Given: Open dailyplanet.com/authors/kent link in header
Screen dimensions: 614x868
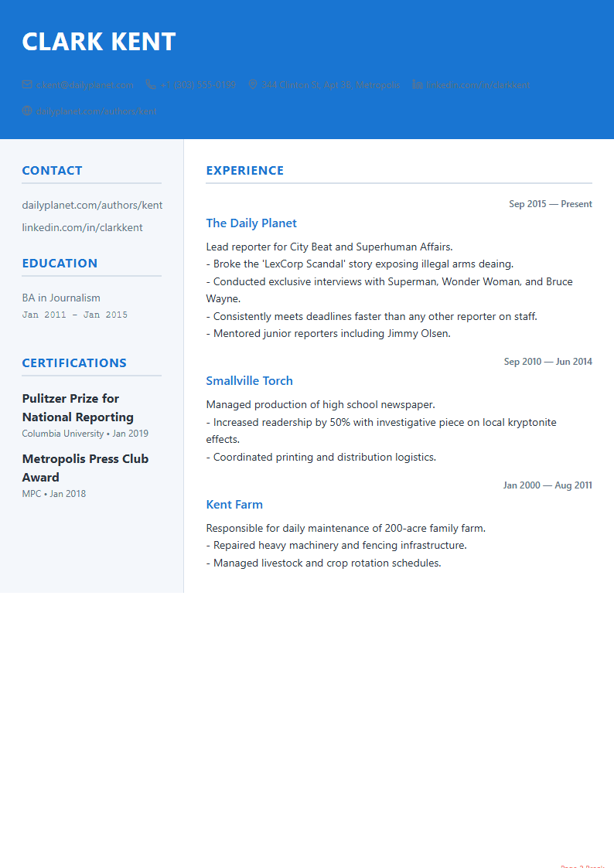Looking at the screenshot, I should point(97,111).
